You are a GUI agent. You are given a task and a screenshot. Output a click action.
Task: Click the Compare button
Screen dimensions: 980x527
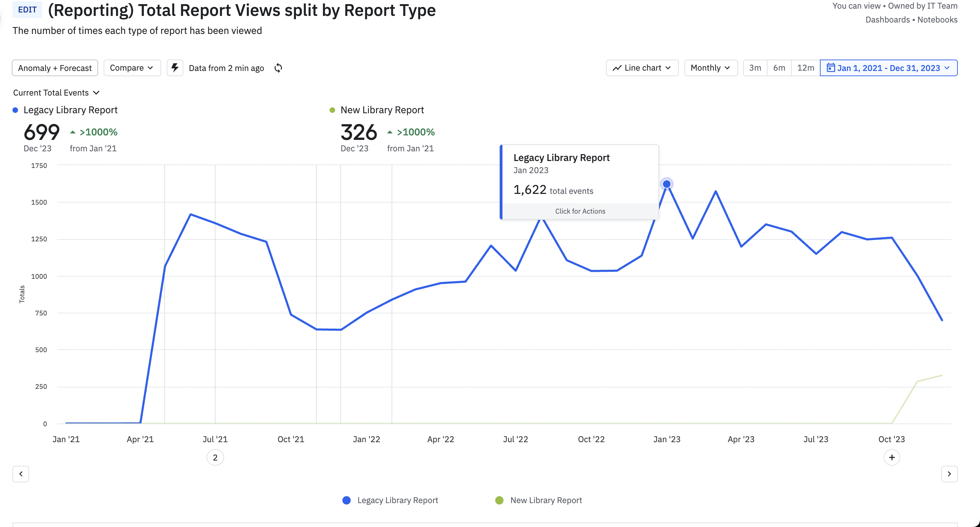(x=129, y=68)
